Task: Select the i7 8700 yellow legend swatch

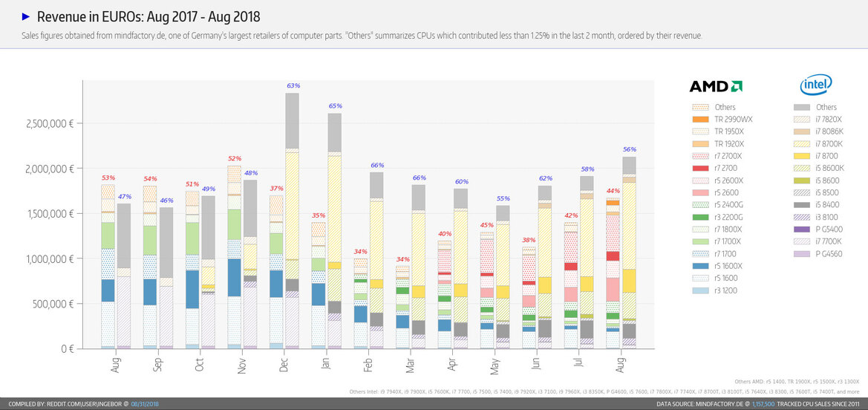Action: [802, 156]
